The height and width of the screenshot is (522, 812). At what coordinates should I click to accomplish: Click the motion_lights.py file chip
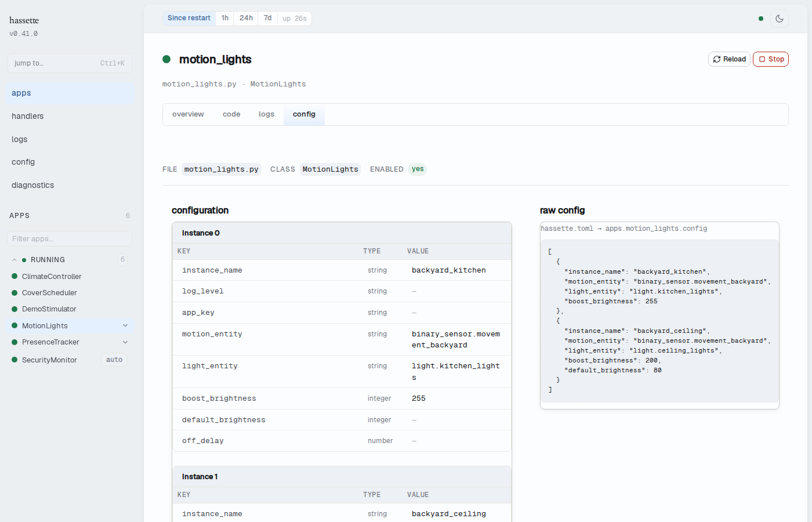222,169
